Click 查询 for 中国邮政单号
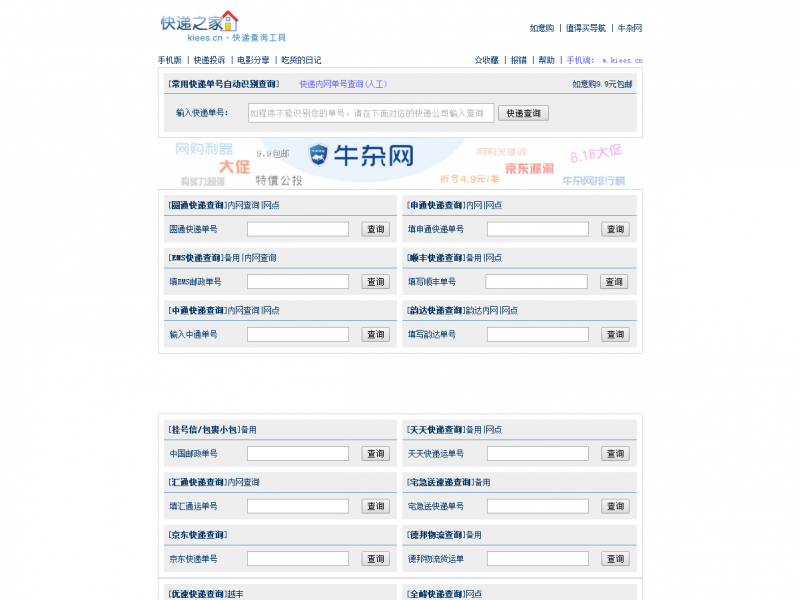The width and height of the screenshot is (800, 600). (376, 454)
